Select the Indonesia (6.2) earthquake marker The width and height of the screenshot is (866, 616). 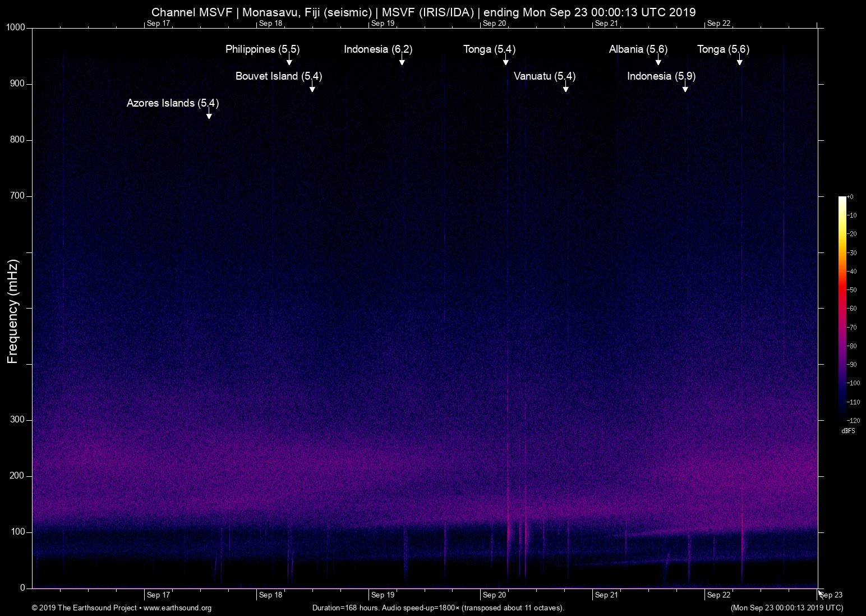point(402,61)
